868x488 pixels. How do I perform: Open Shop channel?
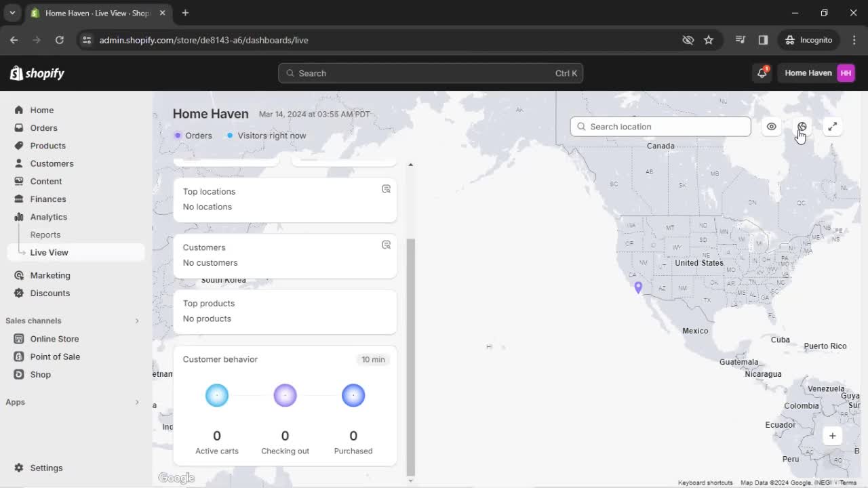point(40,374)
